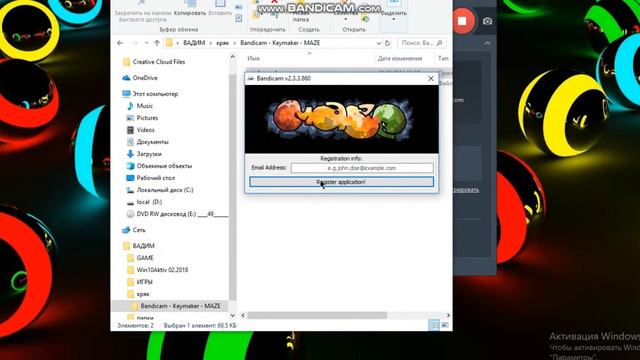
Task: Open the Загрузки folder
Action: pos(149,154)
